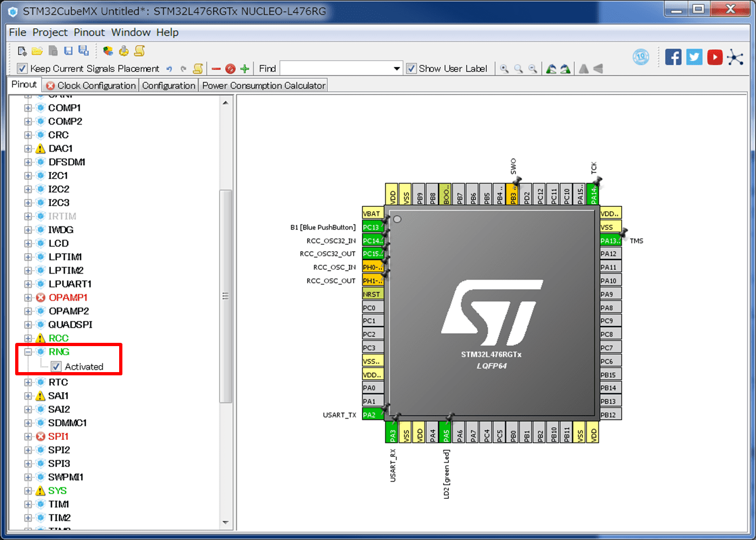Click the Save Project floppy icon

[68, 51]
